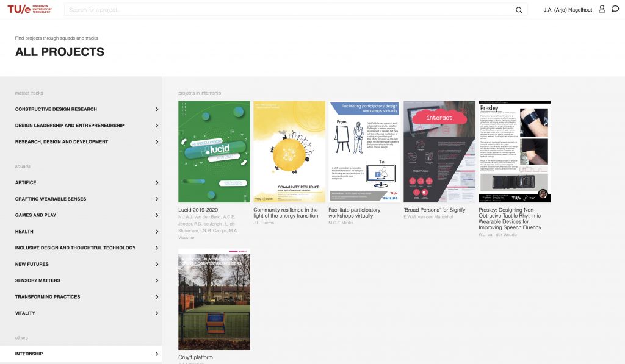Click the magnifier search icon
The image size is (625, 364).
519,10
